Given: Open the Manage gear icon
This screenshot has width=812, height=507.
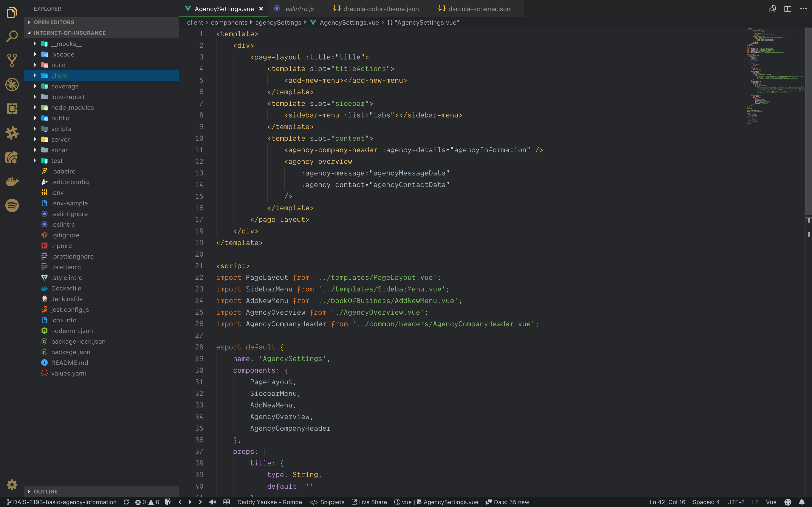Looking at the screenshot, I should (12, 484).
